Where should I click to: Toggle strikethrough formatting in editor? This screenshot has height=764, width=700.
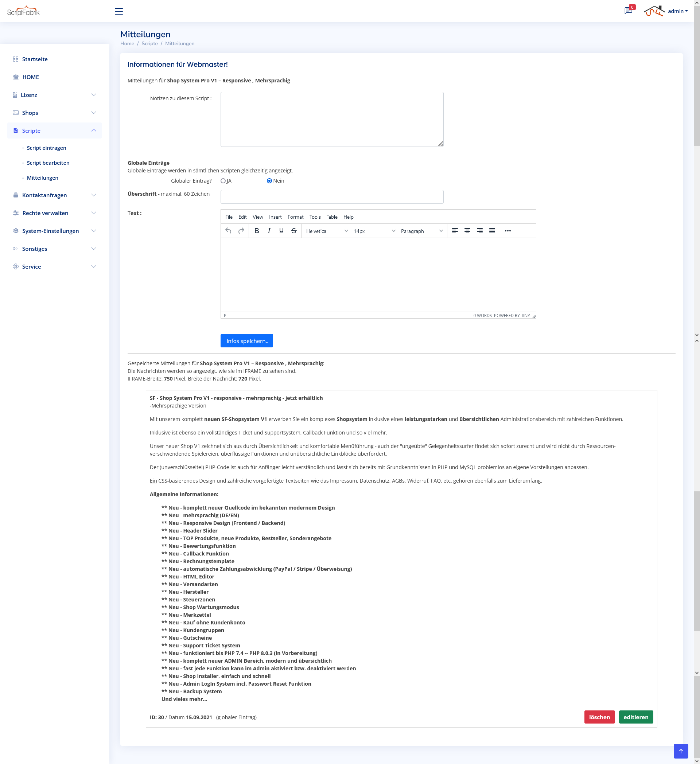[294, 231]
